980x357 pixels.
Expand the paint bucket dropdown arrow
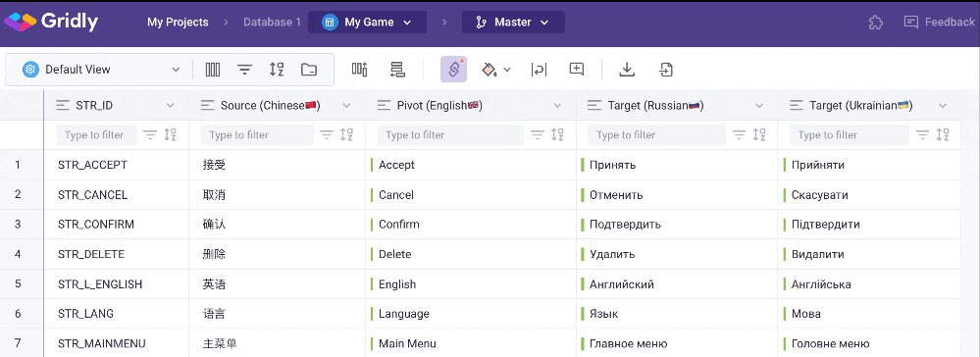[x=507, y=70]
